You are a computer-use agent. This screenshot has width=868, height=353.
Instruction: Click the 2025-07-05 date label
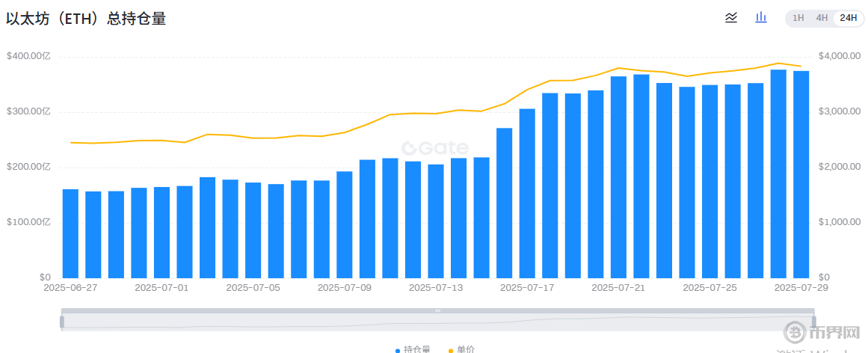click(253, 288)
